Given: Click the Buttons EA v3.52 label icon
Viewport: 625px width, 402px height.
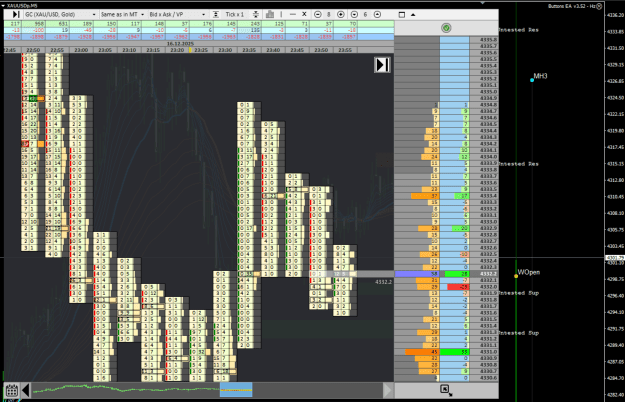Looking at the screenshot, I should [x=599, y=6].
